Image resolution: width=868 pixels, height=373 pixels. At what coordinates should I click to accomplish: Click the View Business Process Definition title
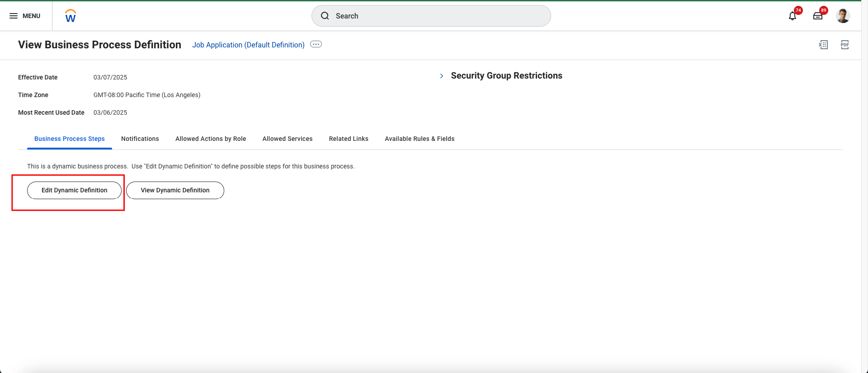point(99,45)
